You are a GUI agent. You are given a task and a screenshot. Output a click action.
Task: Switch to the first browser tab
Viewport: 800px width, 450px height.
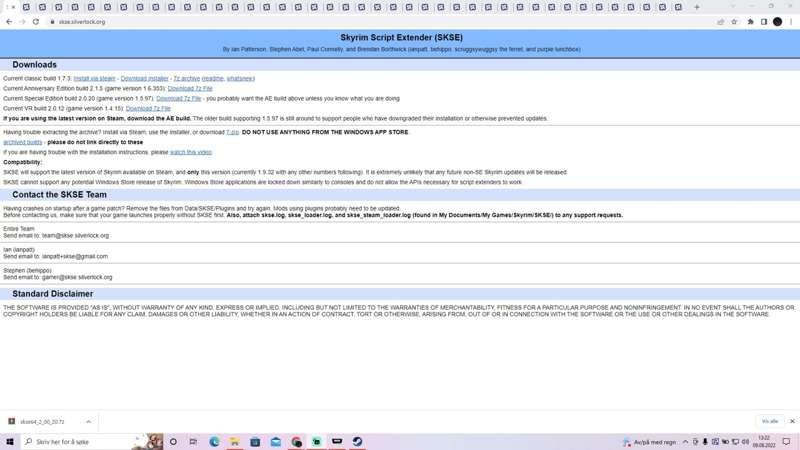(9, 7)
